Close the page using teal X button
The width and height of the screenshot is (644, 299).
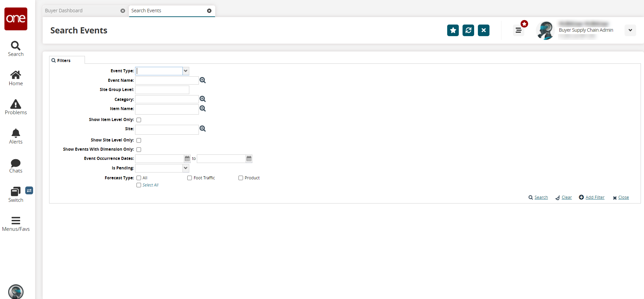click(484, 30)
